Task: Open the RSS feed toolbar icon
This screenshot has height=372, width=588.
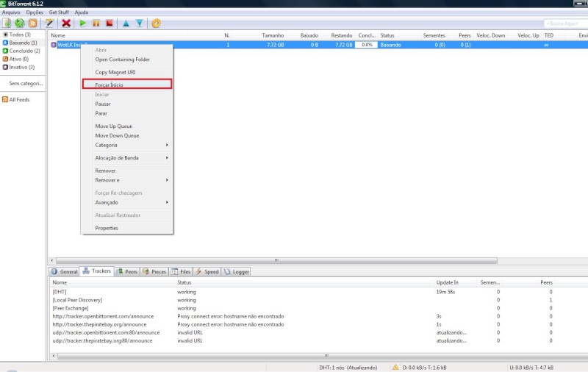Action: coord(33,24)
